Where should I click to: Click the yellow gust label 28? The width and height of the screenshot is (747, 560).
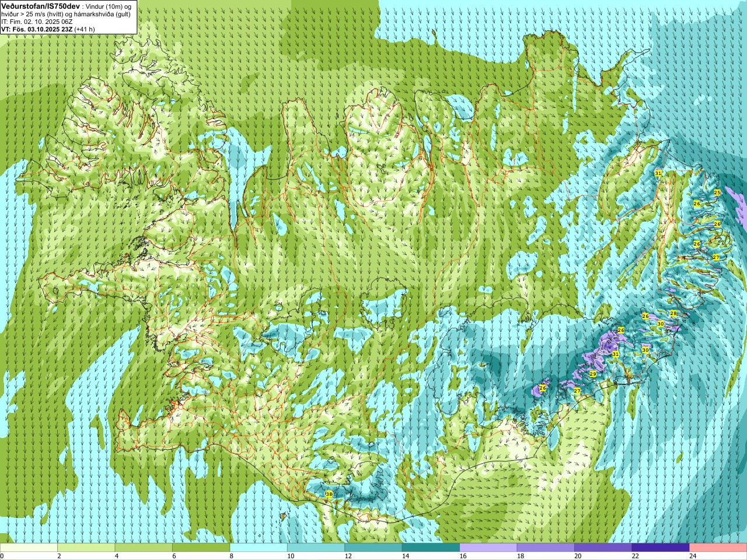(x=673, y=314)
